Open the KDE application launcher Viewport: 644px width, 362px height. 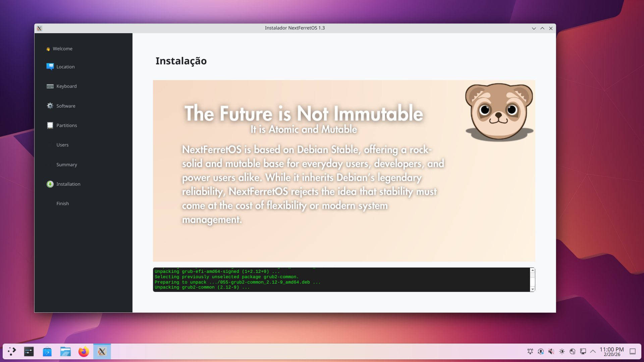pyautogui.click(x=12, y=352)
